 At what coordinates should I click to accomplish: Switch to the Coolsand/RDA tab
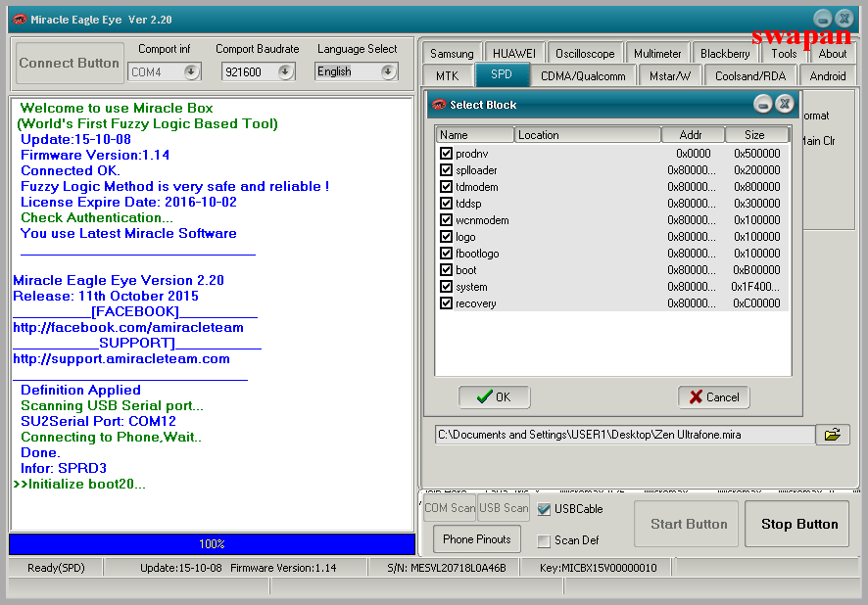tap(750, 75)
